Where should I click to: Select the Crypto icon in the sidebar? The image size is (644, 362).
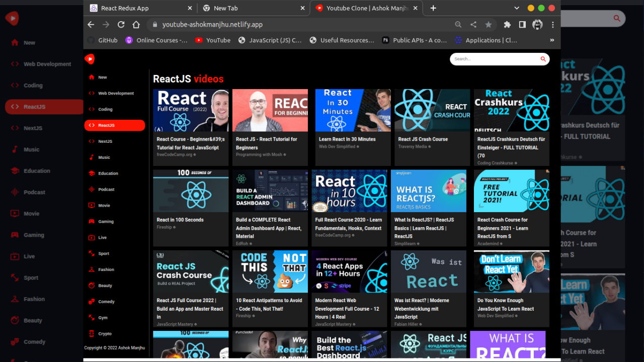tap(92, 333)
